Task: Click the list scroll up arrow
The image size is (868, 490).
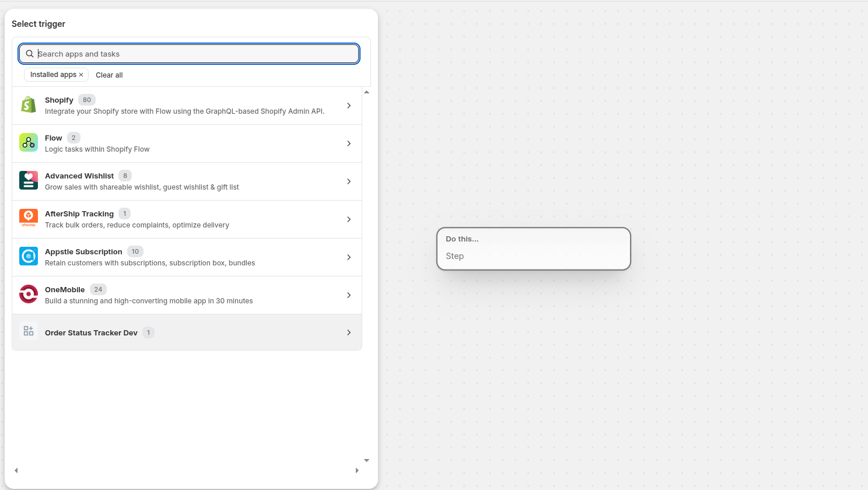Action: pyautogui.click(x=366, y=92)
